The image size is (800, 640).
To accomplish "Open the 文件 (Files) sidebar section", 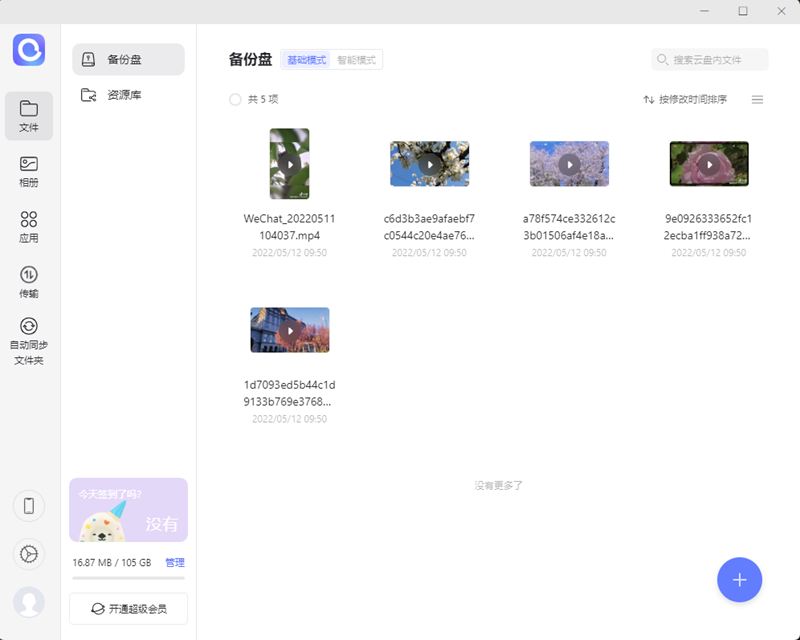I will 29,115.
